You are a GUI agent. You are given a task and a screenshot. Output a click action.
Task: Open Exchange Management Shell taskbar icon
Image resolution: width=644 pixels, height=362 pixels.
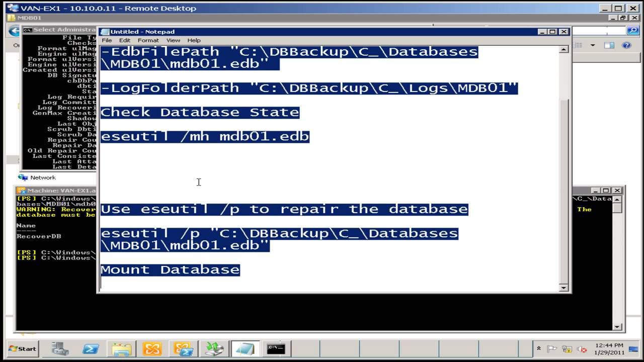pyautogui.click(x=183, y=348)
